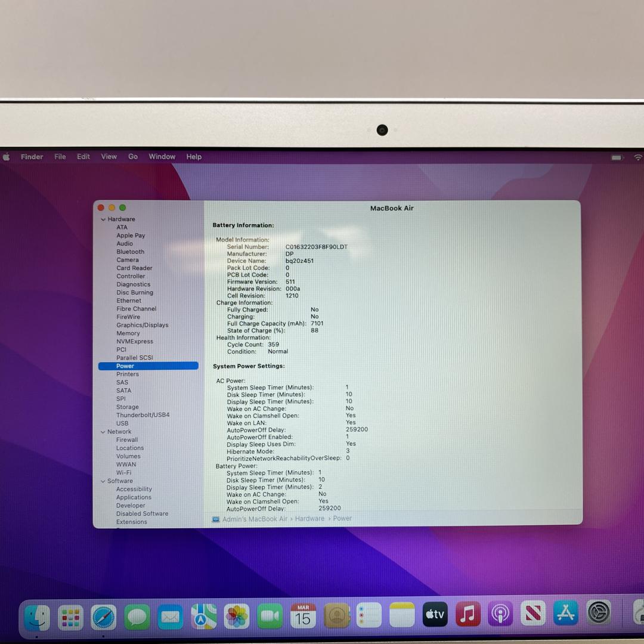This screenshot has height=644, width=644.
Task: Collapse the Network section disclosure triangle
Action: (x=103, y=432)
